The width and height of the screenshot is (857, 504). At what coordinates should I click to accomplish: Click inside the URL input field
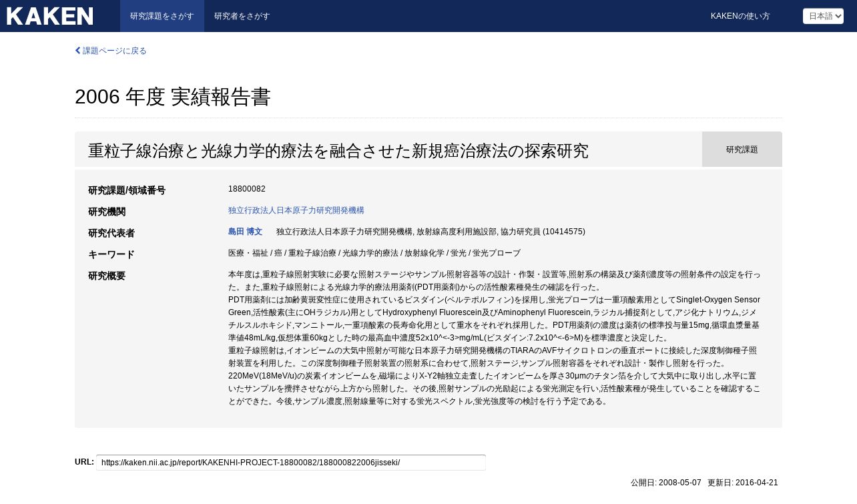291,463
